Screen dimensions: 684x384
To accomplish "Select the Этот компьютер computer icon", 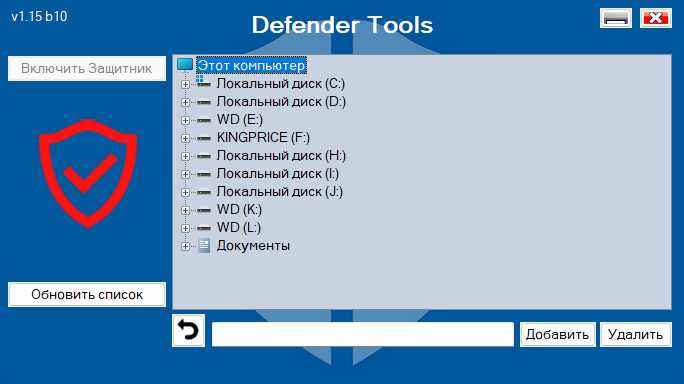I will [x=185, y=65].
